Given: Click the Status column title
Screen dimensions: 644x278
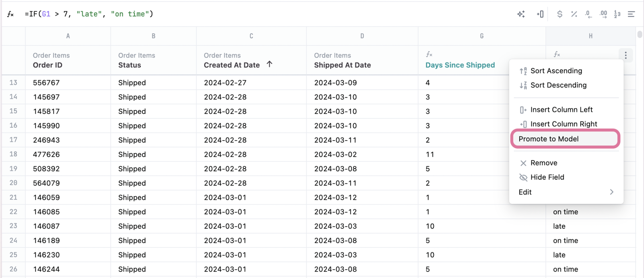Looking at the screenshot, I should click(130, 65).
